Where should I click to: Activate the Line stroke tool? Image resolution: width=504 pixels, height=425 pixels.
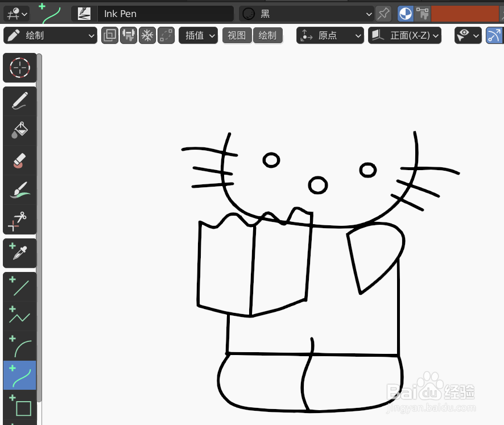[x=19, y=285]
